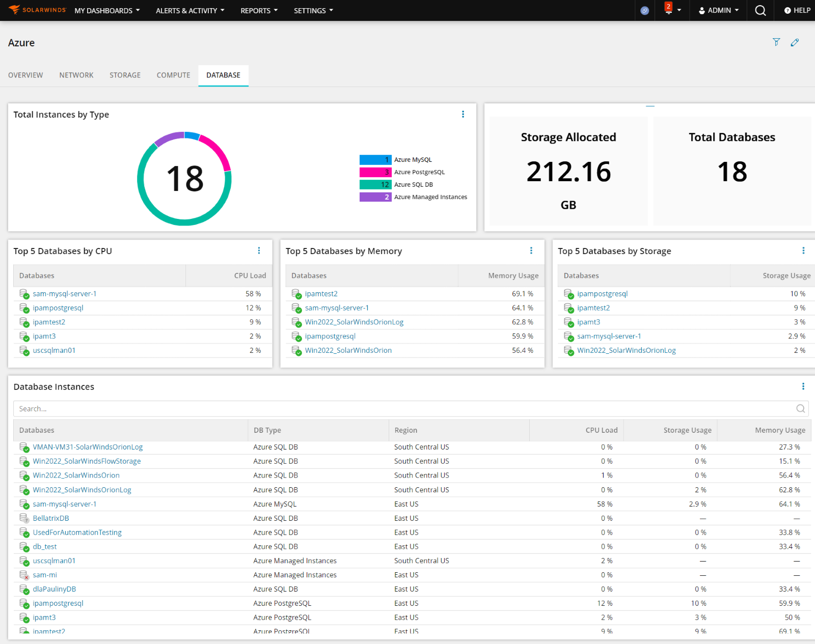The image size is (815, 644).
Task: Switch to the Network tab
Action: click(x=76, y=75)
